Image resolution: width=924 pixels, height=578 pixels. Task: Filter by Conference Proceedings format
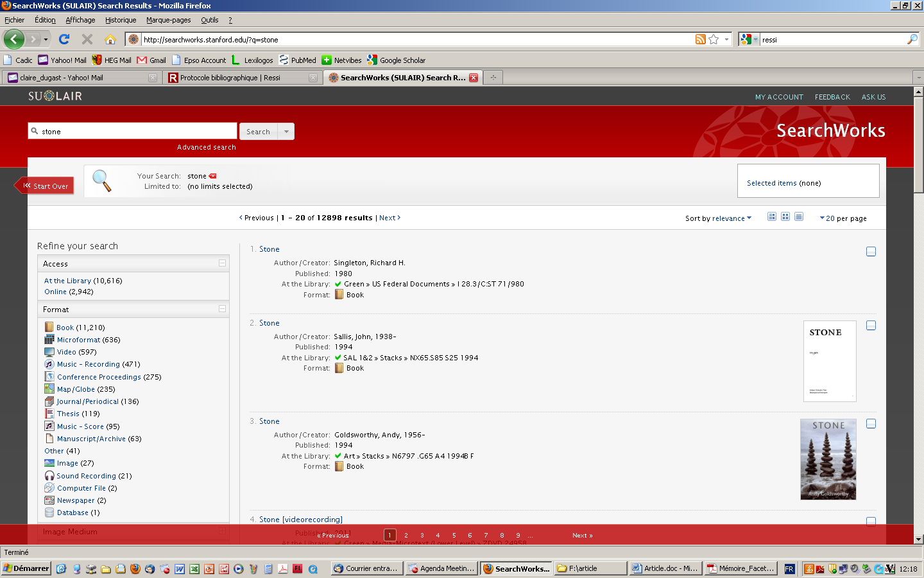point(99,377)
